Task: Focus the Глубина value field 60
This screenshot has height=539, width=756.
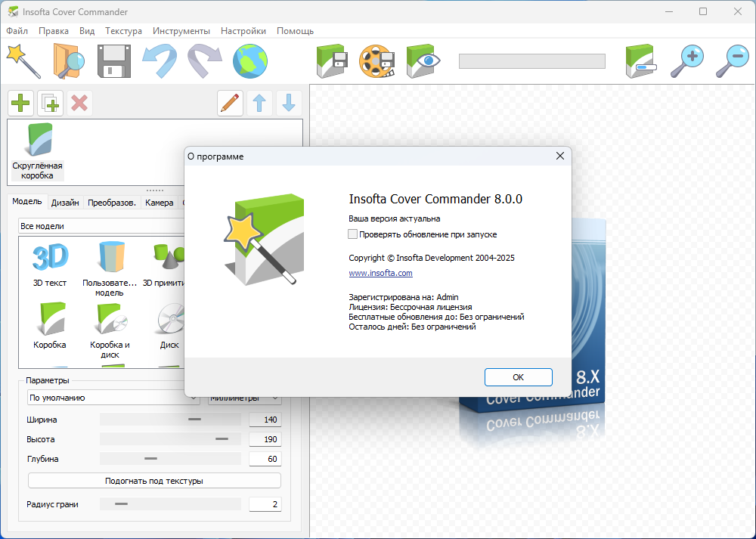Action: pos(265,459)
